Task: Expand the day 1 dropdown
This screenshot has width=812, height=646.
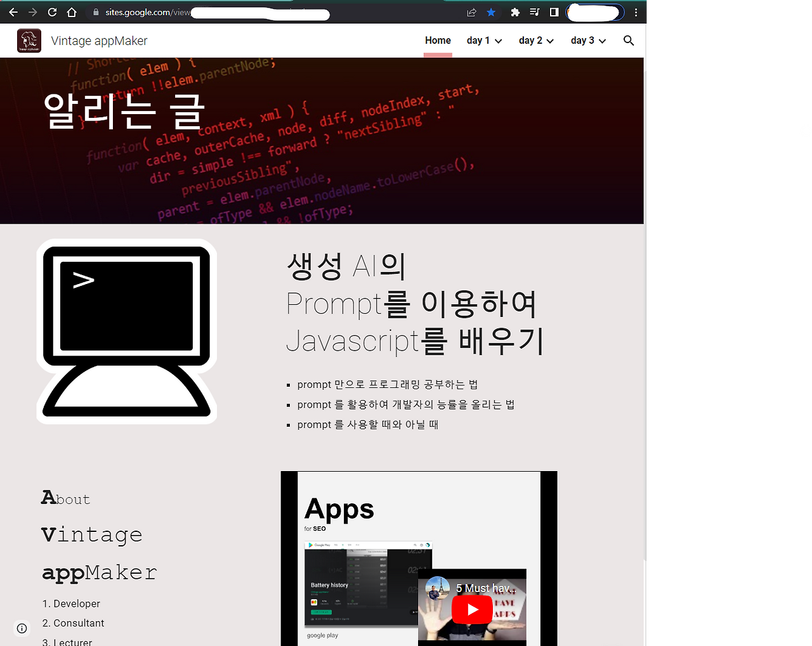Action: pyautogui.click(x=484, y=40)
